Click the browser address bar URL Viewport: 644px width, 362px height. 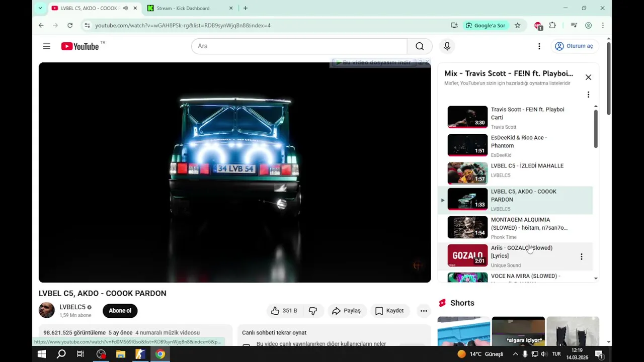183,25
